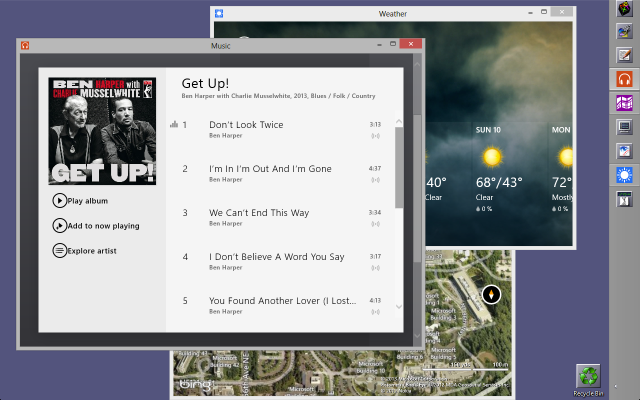This screenshot has width=640, height=400.
Task: Click Ben Harper artist under We Can't End This Way
Action: (x=226, y=224)
